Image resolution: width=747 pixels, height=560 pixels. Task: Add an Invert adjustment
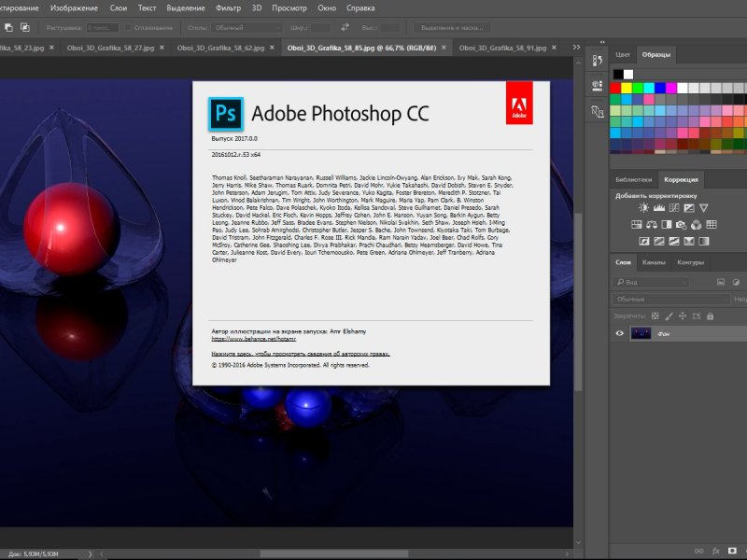pyautogui.click(x=643, y=242)
